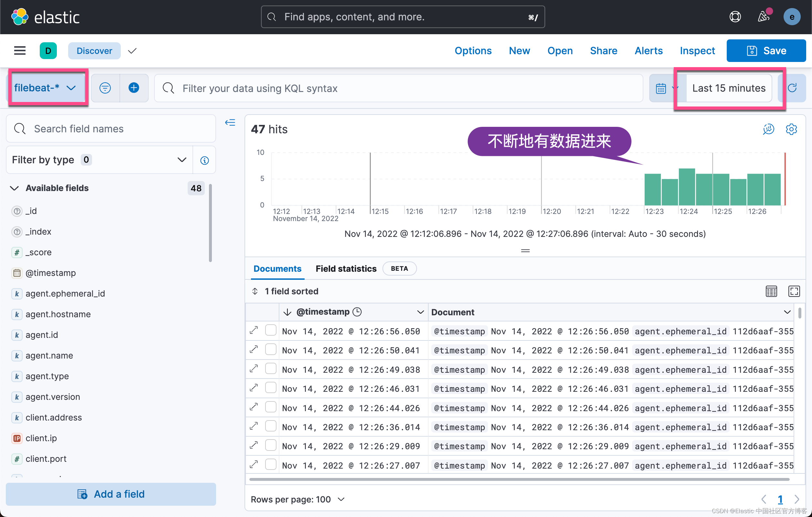Tick checkbox for 12:26:36.014 document

[x=271, y=426]
